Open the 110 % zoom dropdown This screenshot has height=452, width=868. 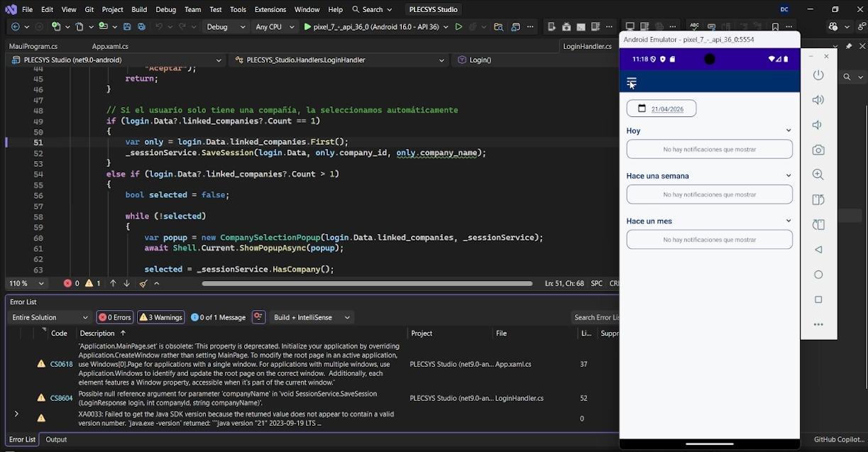[27, 283]
